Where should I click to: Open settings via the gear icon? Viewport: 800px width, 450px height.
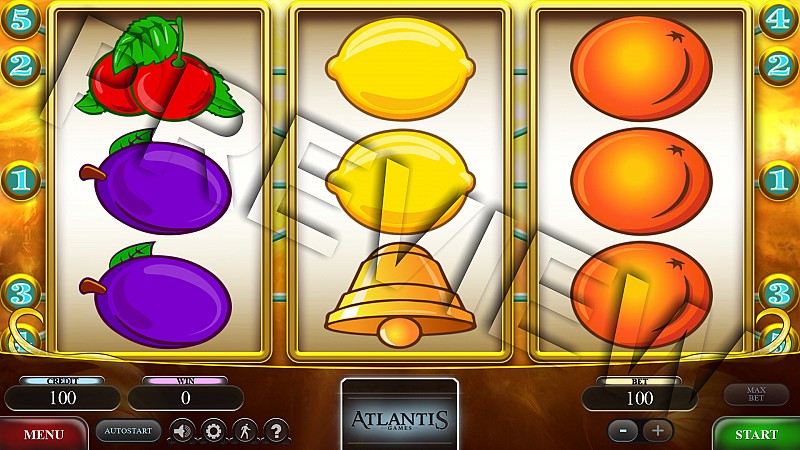tap(213, 431)
